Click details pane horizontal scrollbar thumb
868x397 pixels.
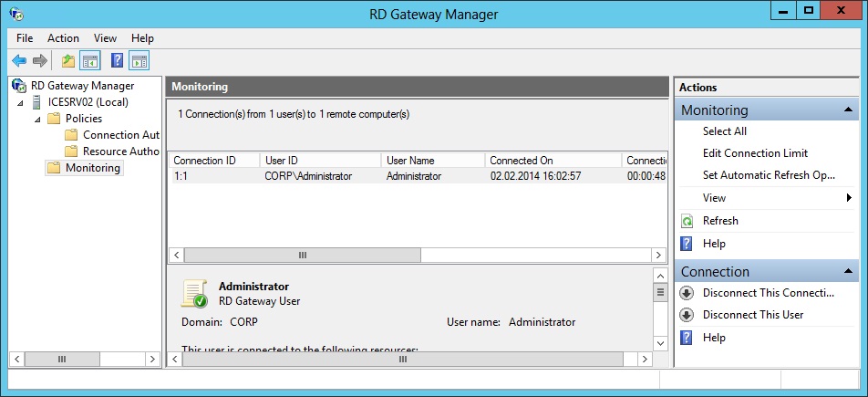click(402, 360)
